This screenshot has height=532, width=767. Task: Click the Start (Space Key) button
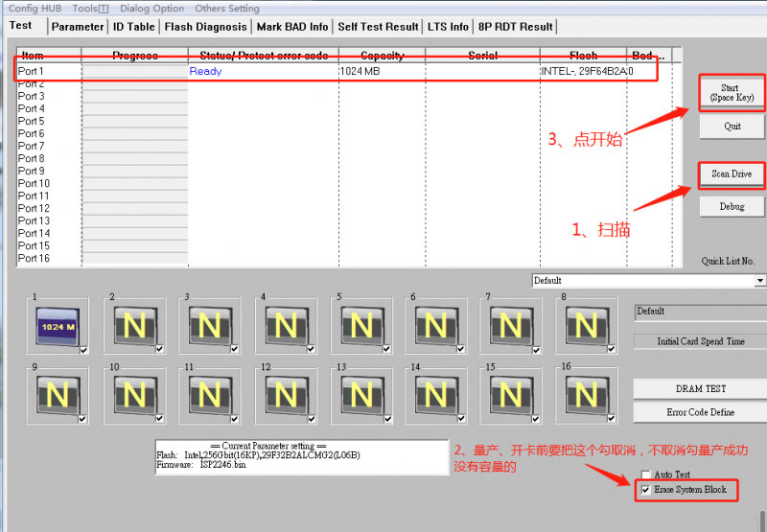[732, 93]
